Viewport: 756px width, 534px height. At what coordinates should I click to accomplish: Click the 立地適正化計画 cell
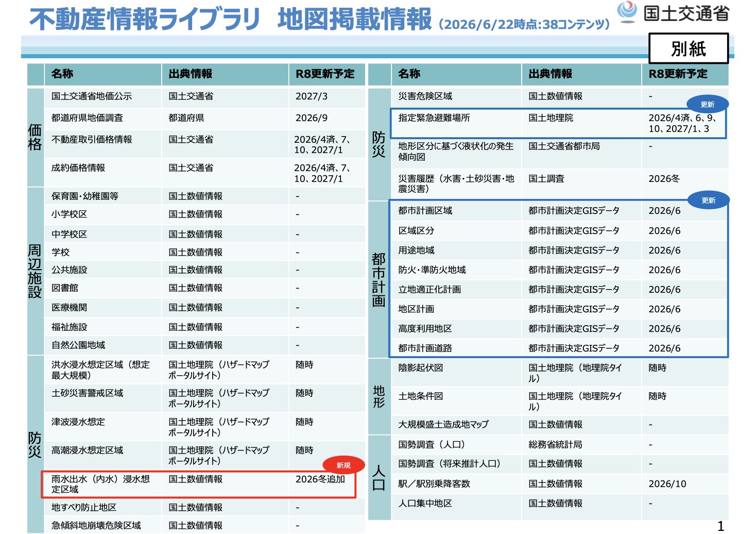[429, 290]
